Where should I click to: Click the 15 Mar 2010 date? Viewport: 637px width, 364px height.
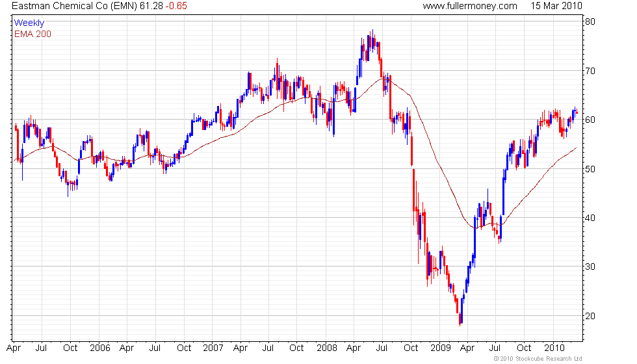[556, 6]
